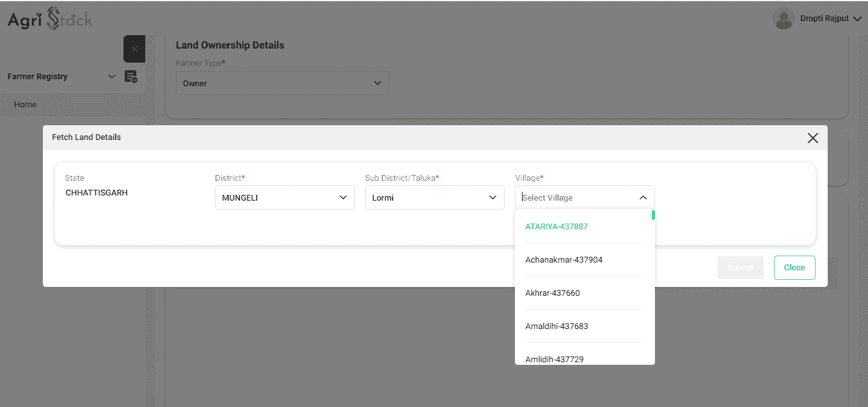The image size is (868, 407).
Task: Collapse sidebar using the X toggle
Action: click(x=134, y=49)
